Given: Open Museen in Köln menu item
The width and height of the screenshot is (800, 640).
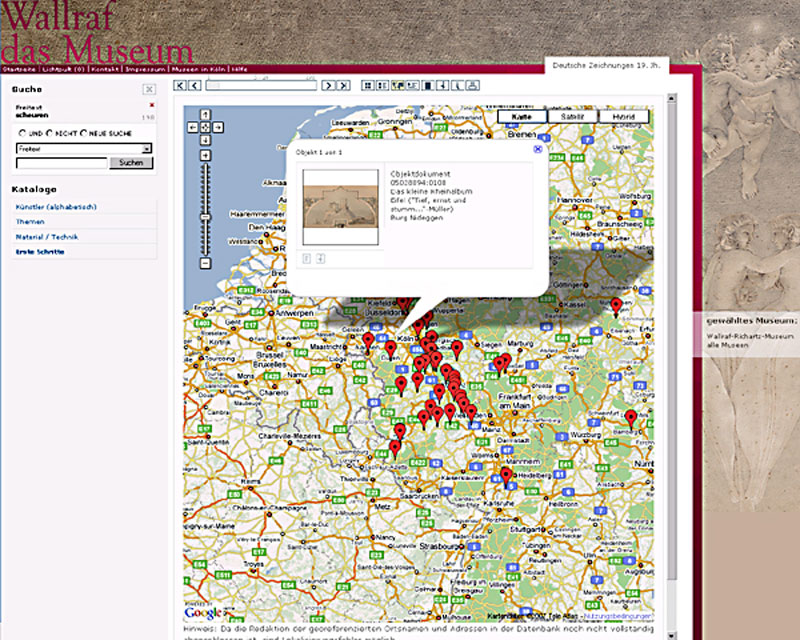Looking at the screenshot, I should (198, 69).
